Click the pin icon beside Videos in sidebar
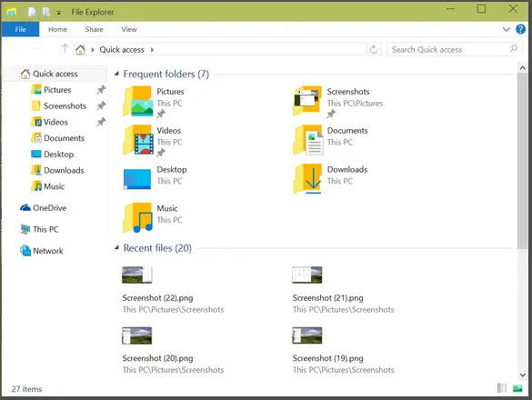 [101, 122]
